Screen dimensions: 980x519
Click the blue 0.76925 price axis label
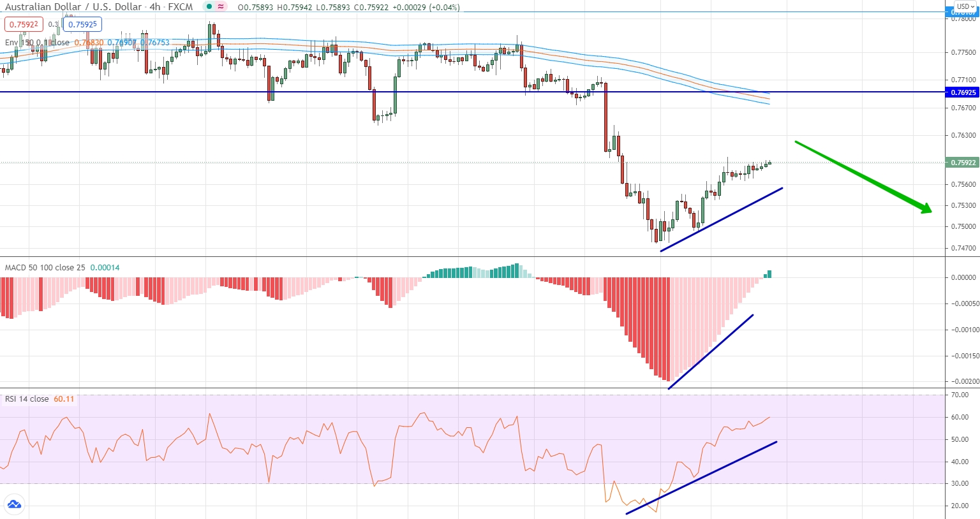tap(963, 92)
